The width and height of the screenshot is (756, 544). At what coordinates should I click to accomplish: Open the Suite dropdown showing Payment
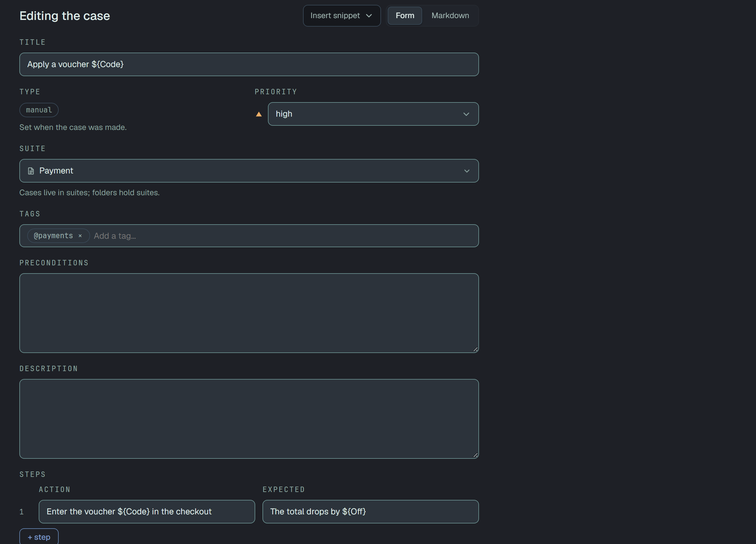tap(249, 170)
